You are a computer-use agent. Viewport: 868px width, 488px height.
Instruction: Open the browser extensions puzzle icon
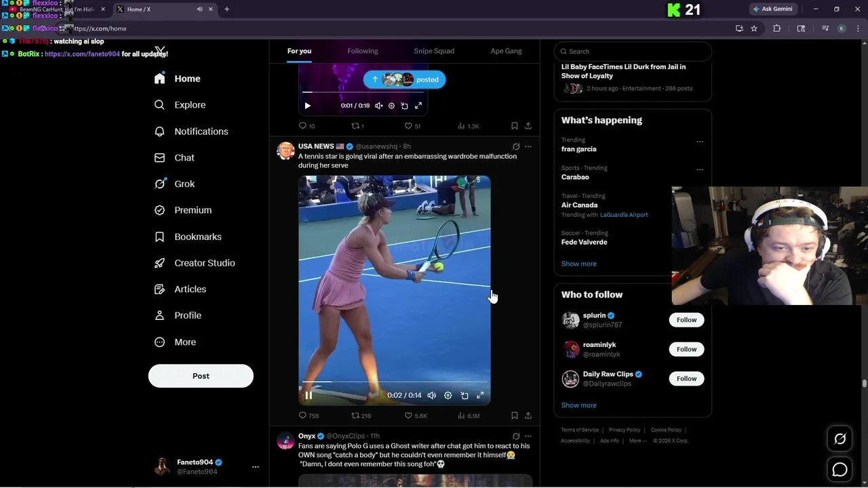pos(777,28)
